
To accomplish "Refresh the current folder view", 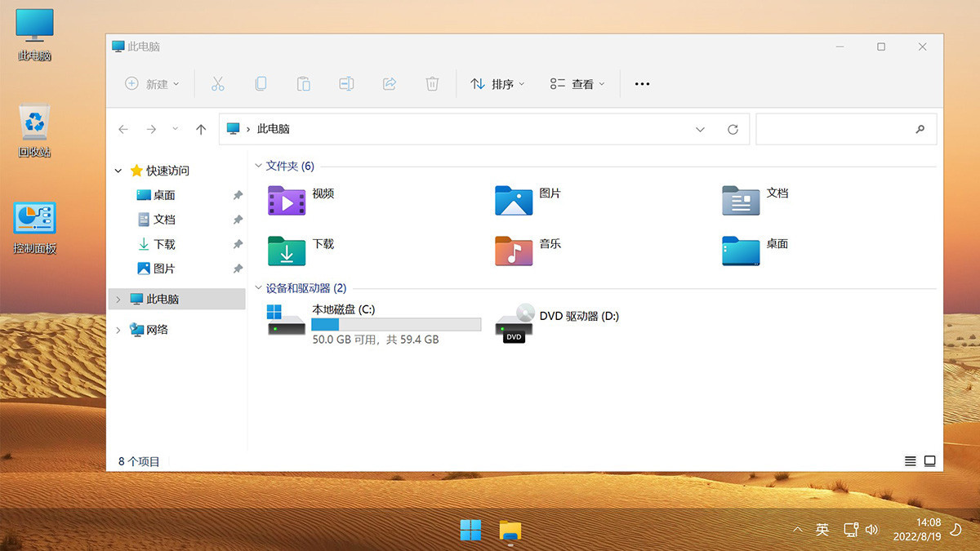I will click(733, 129).
